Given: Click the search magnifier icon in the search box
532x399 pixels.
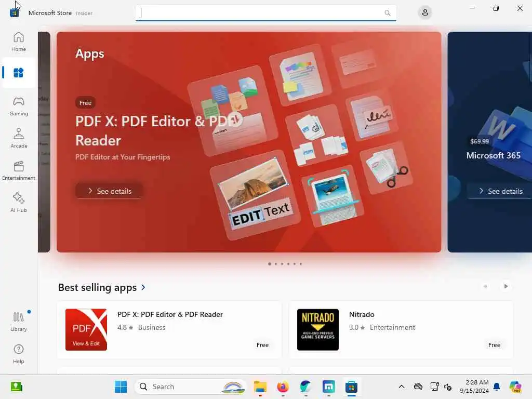Looking at the screenshot, I should coord(388,13).
